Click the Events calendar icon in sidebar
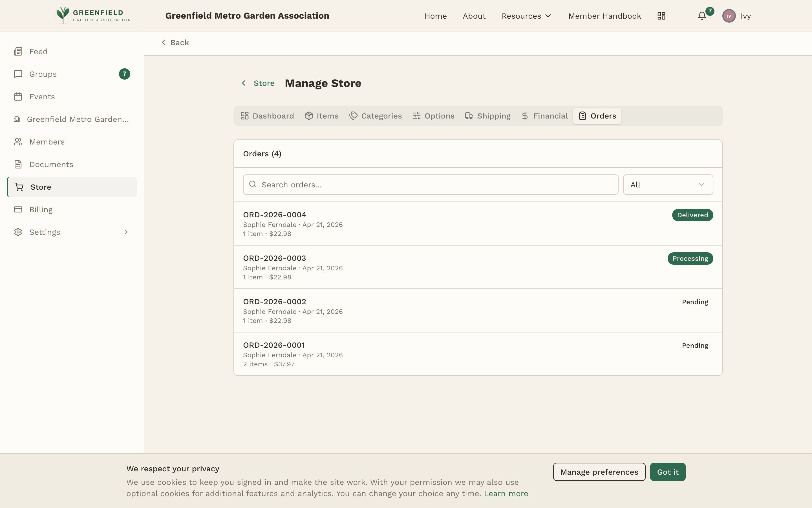 [x=18, y=97]
